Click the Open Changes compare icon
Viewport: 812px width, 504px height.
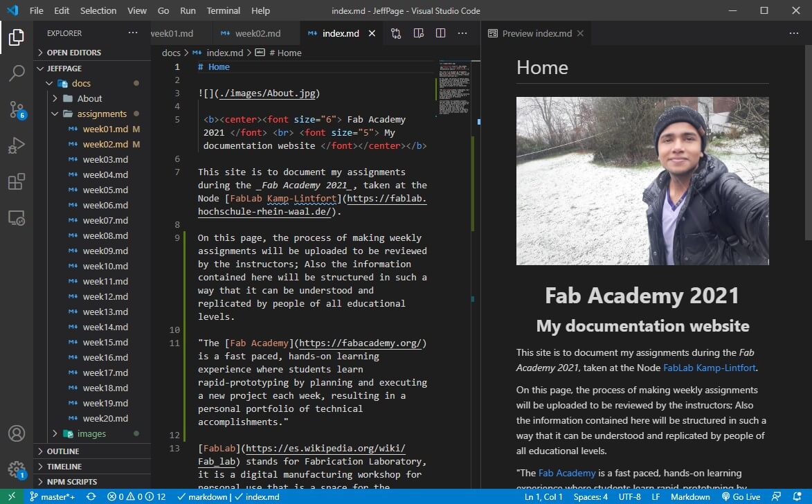pos(396,34)
